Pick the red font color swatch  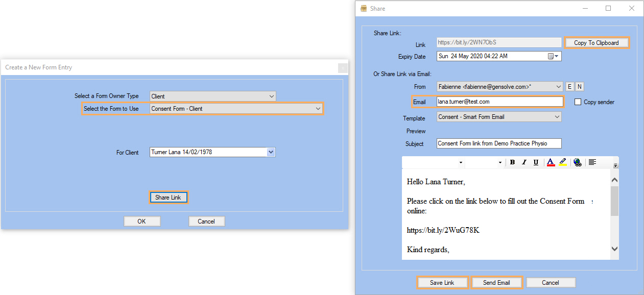click(551, 162)
